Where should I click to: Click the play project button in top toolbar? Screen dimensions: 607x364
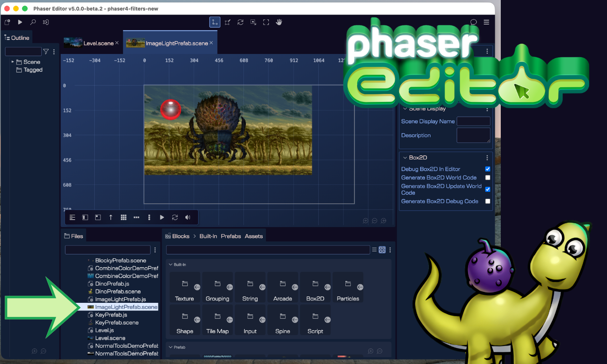click(20, 22)
